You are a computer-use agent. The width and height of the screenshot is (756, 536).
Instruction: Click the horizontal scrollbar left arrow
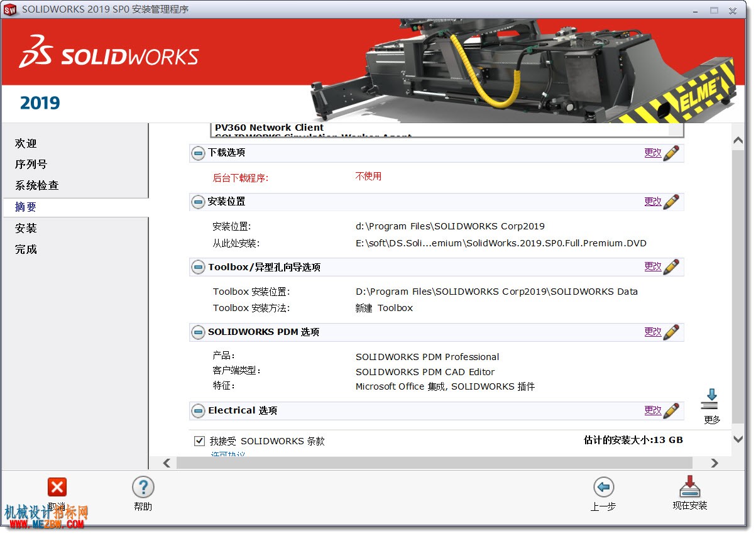point(167,463)
